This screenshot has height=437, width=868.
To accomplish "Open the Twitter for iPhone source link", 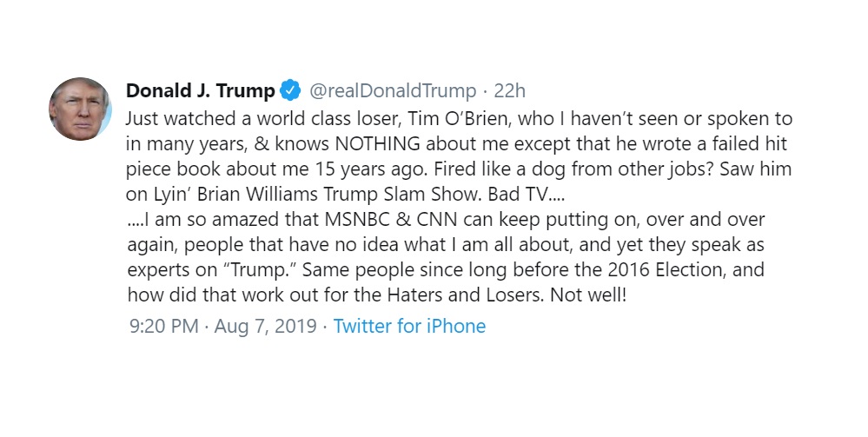I will coord(409,326).
